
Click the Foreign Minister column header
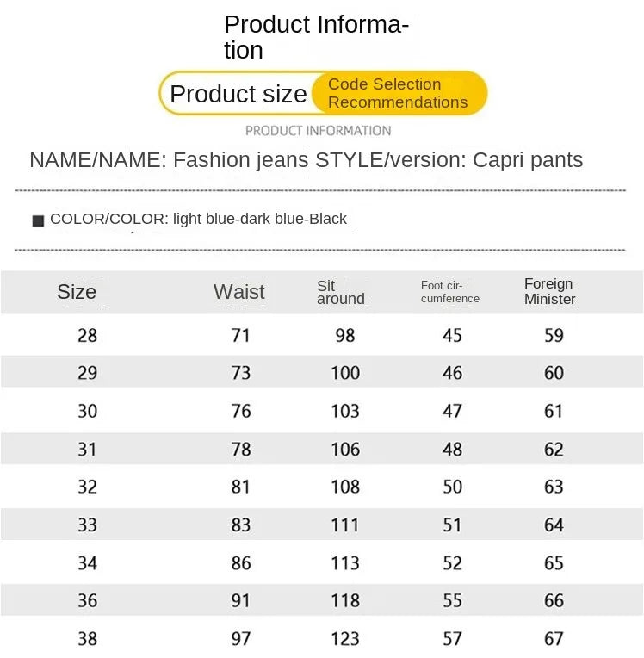549,291
